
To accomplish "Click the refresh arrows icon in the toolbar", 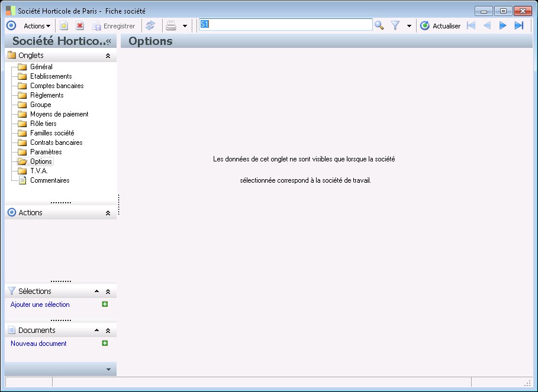I will point(150,25).
